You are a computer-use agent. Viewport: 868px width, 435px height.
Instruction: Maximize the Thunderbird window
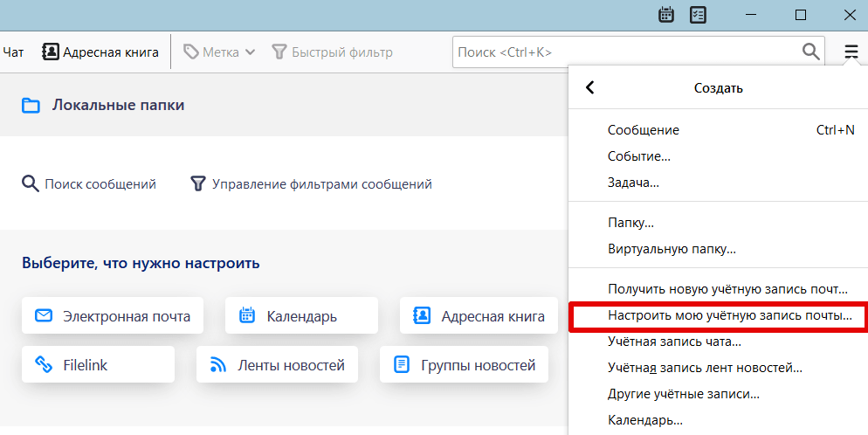point(801,15)
